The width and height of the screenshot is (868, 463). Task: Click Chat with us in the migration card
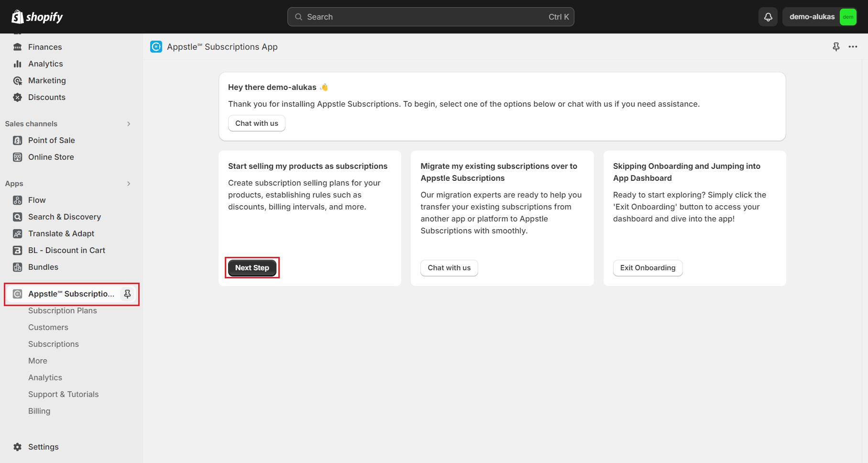point(449,268)
